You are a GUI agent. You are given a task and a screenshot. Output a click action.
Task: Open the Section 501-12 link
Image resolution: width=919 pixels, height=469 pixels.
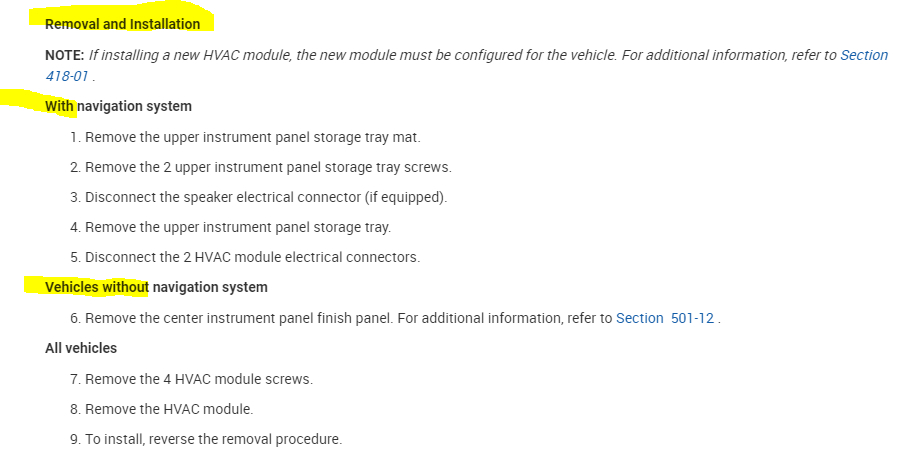(665, 318)
